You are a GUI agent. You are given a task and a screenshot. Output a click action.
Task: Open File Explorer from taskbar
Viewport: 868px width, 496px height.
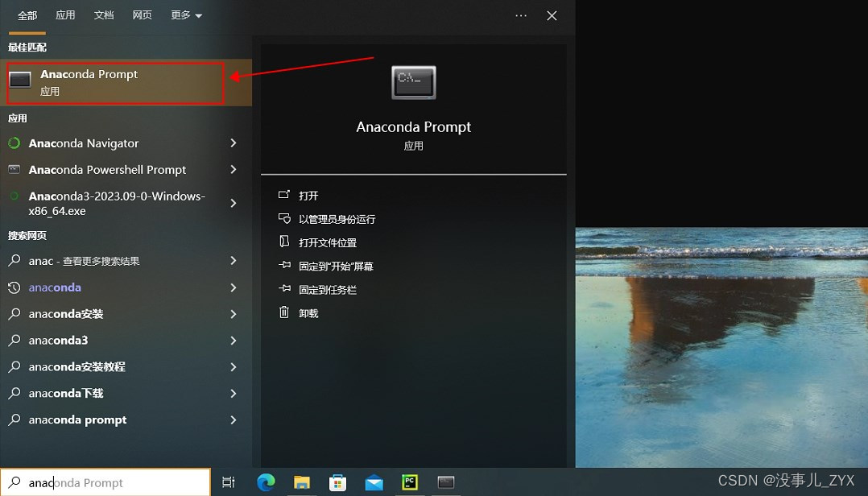[x=302, y=482]
